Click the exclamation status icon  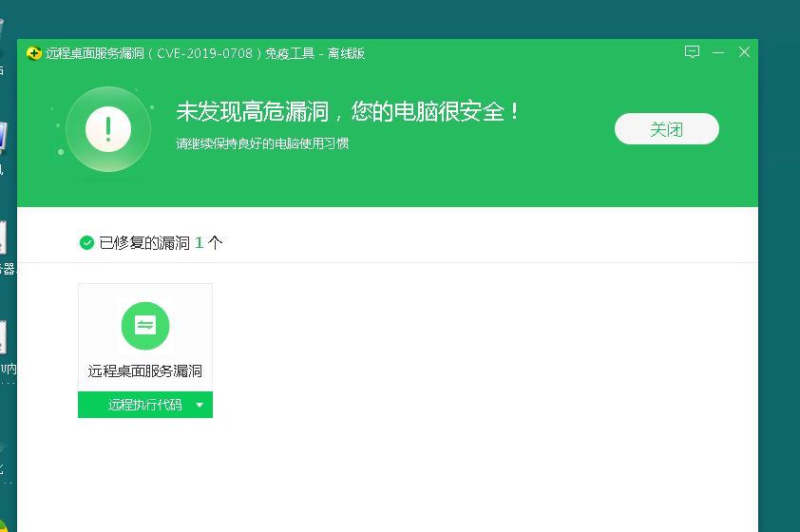click(108, 129)
